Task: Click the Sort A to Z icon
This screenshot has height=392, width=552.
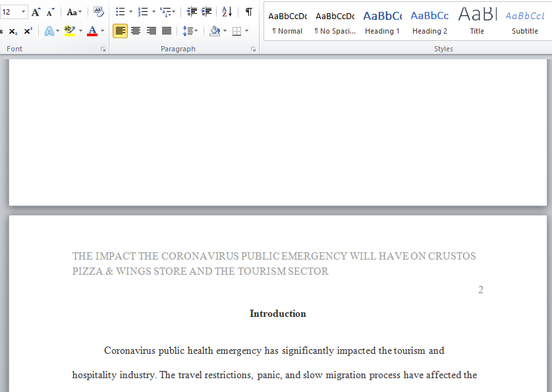Action: coord(227,12)
